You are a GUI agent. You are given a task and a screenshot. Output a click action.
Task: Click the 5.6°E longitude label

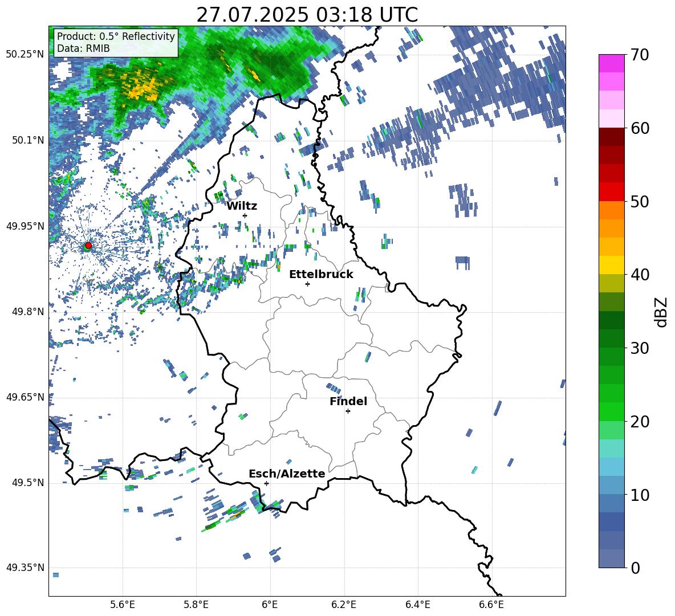pyautogui.click(x=123, y=605)
